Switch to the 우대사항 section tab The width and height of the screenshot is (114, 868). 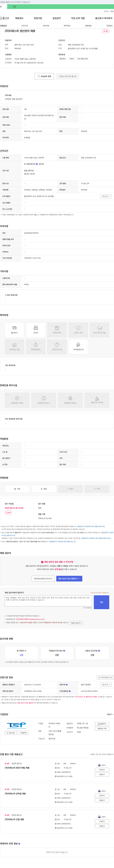pos(46,26)
